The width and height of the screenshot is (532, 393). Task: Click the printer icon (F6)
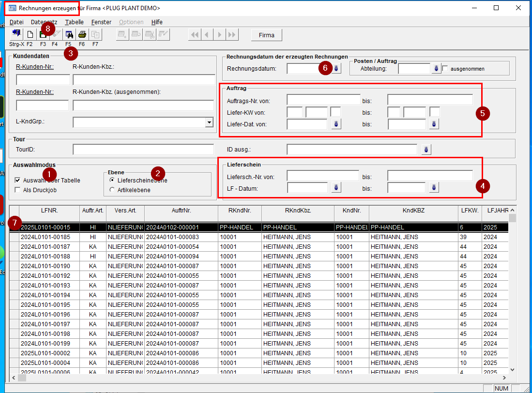[x=82, y=34]
